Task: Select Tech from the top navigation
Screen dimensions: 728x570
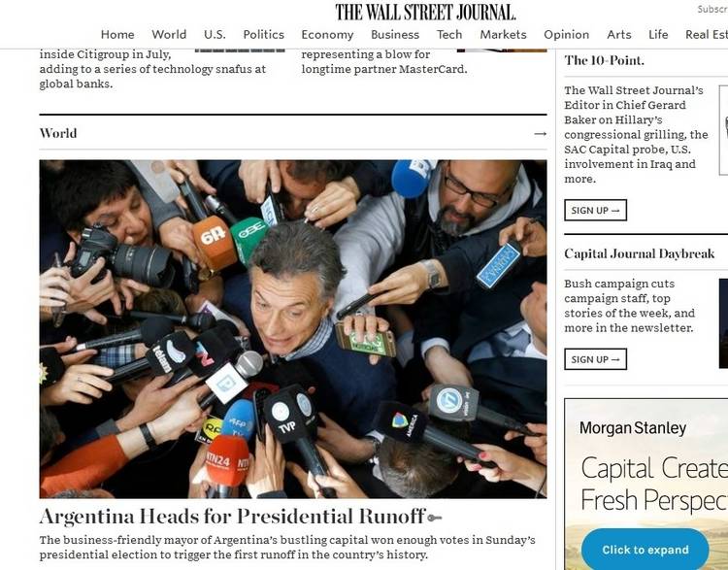Action: 449,35
